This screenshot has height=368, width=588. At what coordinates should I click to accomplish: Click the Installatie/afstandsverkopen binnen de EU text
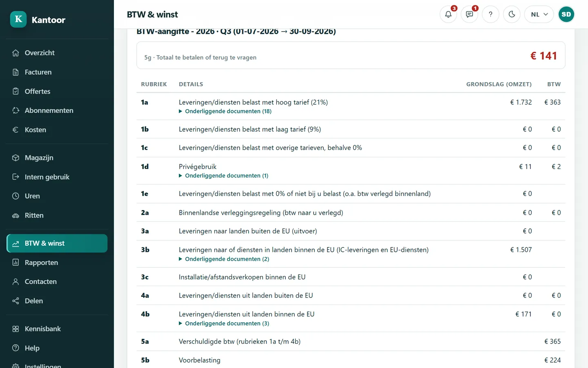(242, 277)
